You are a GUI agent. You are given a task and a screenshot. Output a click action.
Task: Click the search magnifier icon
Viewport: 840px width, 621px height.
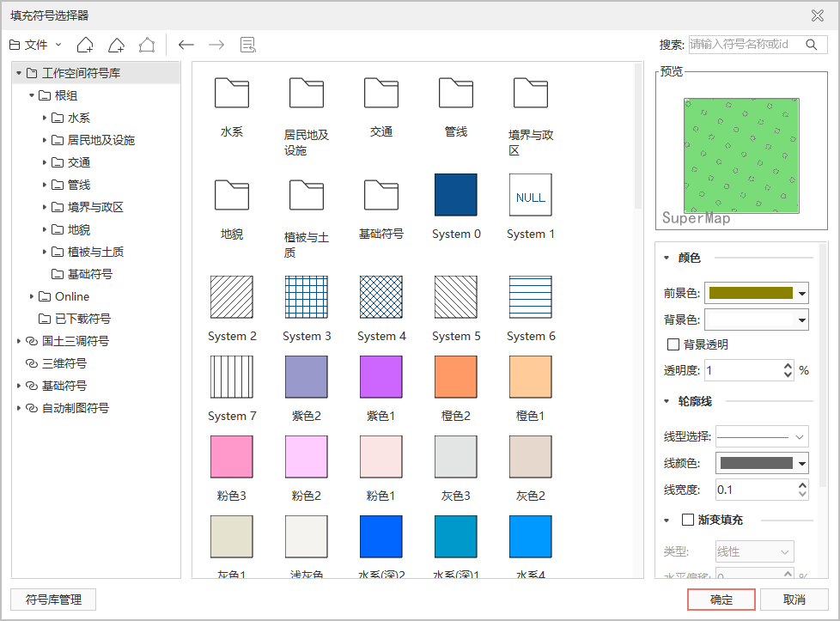point(811,45)
